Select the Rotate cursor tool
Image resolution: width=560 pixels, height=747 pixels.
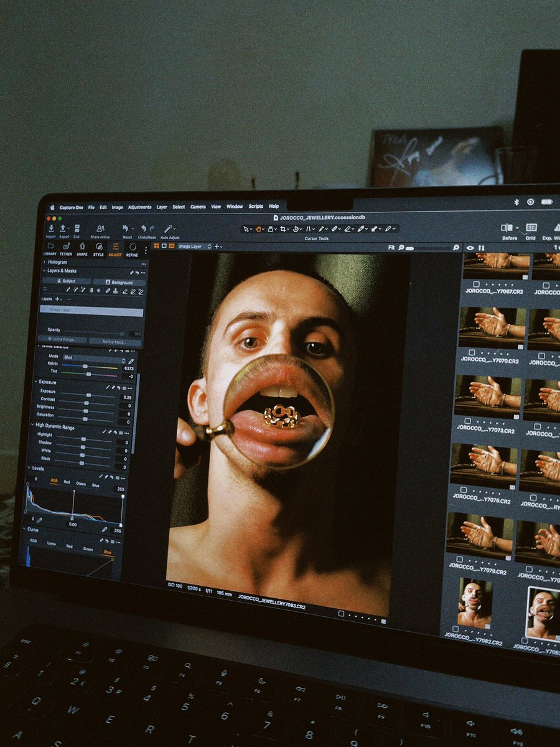(296, 229)
